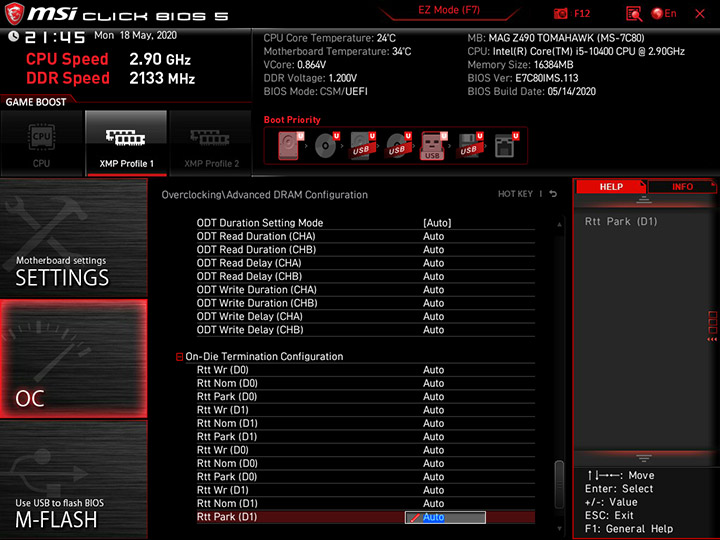Select the ODT Write Delay (CHB) row
Viewport: 720px width, 540px height.
366,330
